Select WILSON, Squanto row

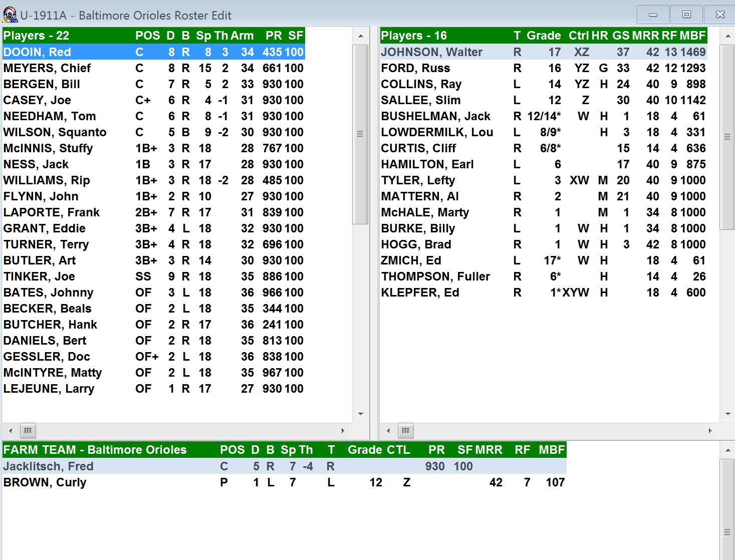tap(153, 132)
